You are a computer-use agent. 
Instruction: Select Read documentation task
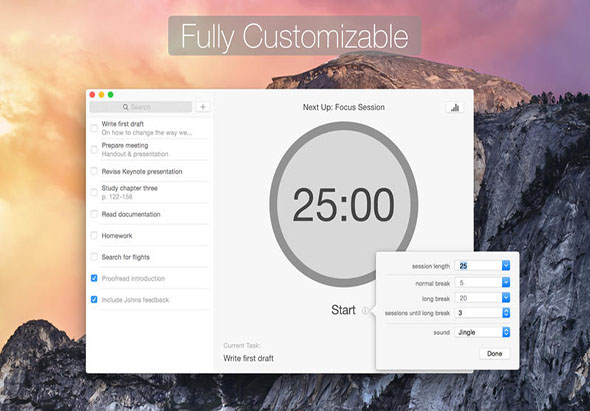(131, 214)
